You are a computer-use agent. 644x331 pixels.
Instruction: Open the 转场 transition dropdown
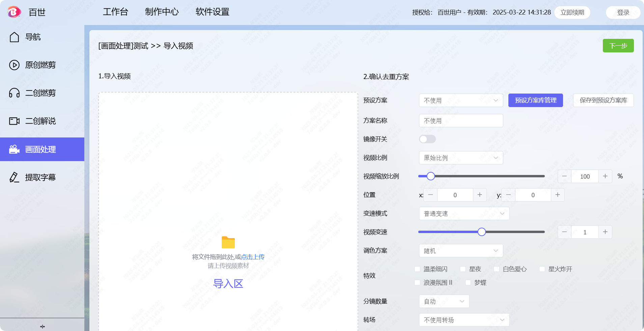pos(464,320)
